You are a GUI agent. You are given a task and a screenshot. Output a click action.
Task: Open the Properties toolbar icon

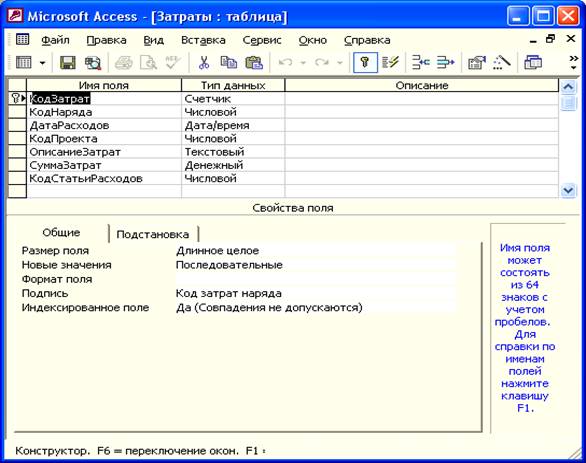tap(476, 63)
